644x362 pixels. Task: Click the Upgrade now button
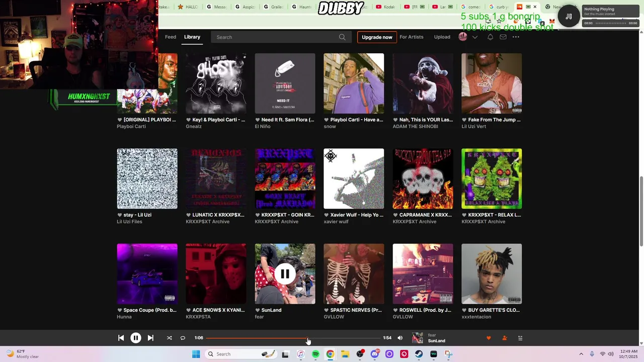377,37
